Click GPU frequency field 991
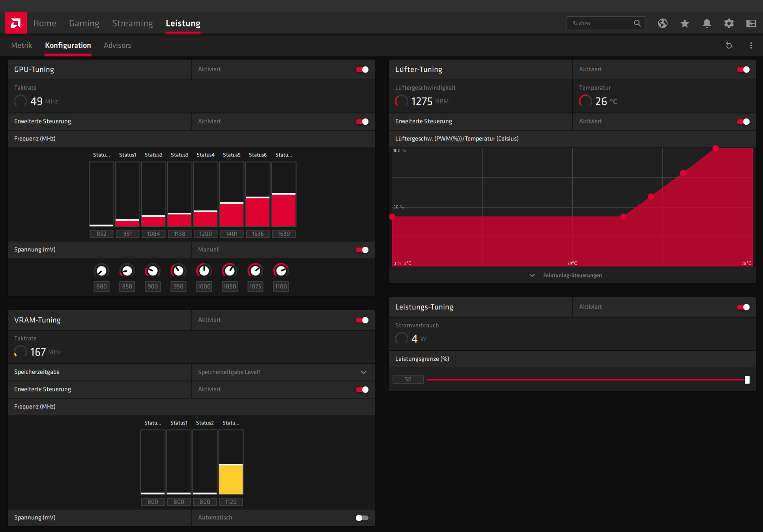The image size is (763, 532). point(127,234)
